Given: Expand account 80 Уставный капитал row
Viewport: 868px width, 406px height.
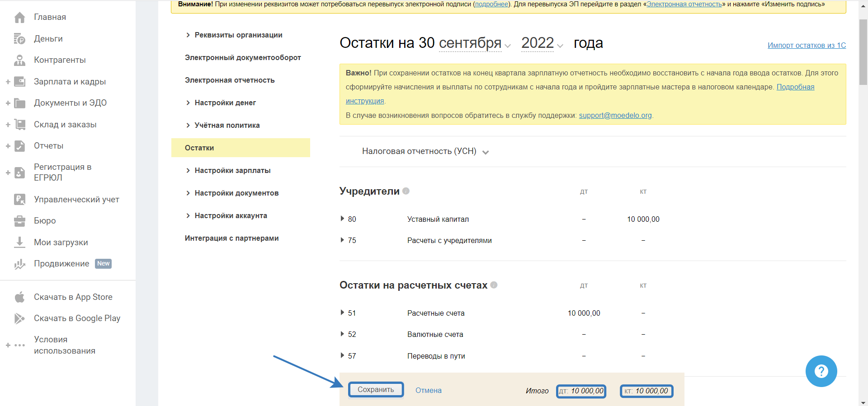Looking at the screenshot, I should (x=342, y=219).
